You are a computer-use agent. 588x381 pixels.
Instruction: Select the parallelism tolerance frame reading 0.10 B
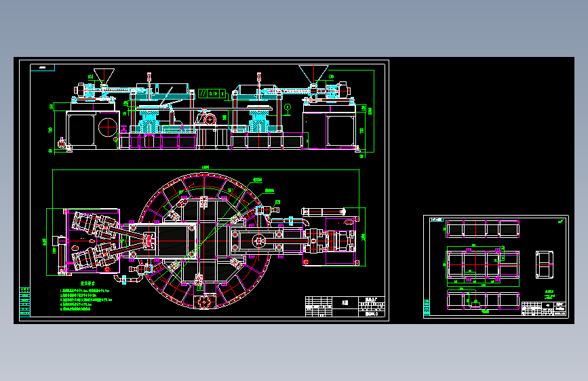coord(212,94)
